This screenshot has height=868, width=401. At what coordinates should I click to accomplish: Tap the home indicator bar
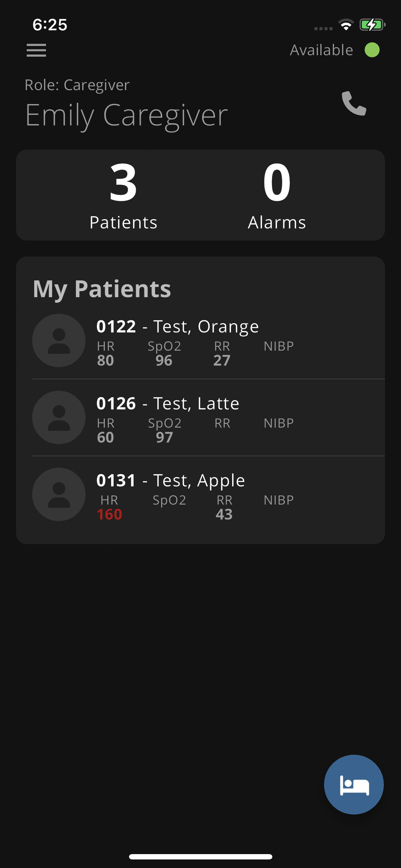coord(201,857)
